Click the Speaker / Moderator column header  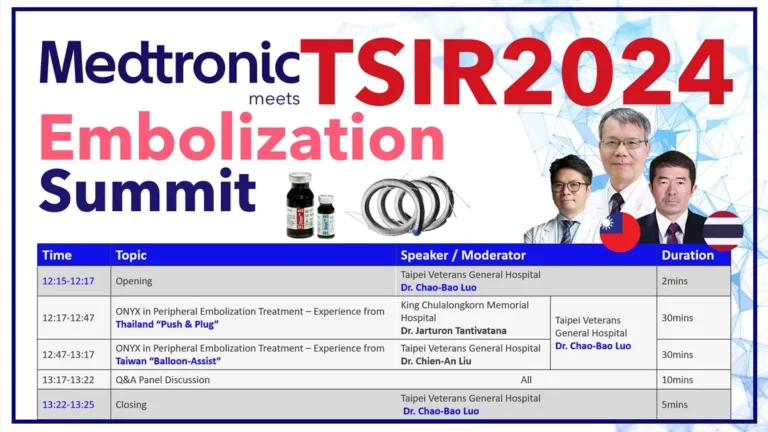[462, 255]
